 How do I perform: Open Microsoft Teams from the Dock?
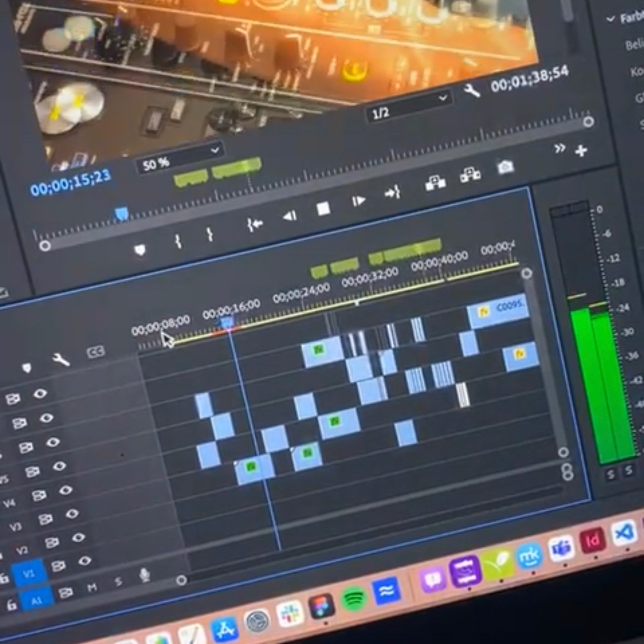(x=560, y=548)
